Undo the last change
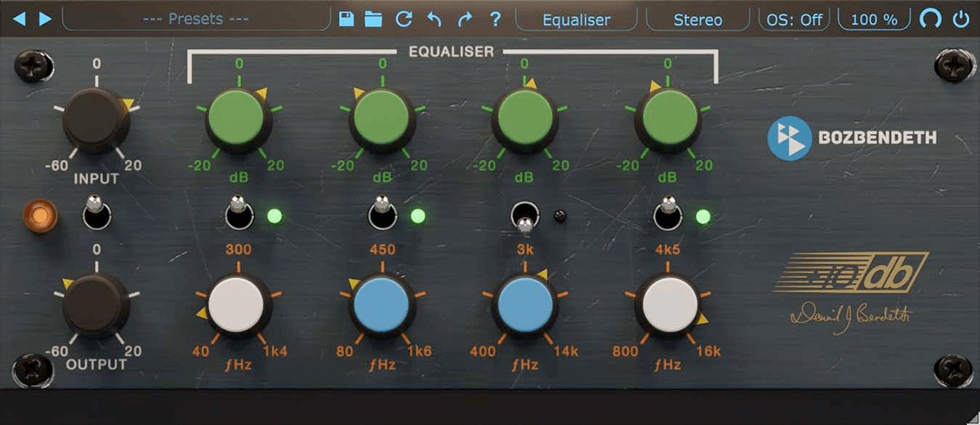The height and width of the screenshot is (425, 980). click(434, 19)
